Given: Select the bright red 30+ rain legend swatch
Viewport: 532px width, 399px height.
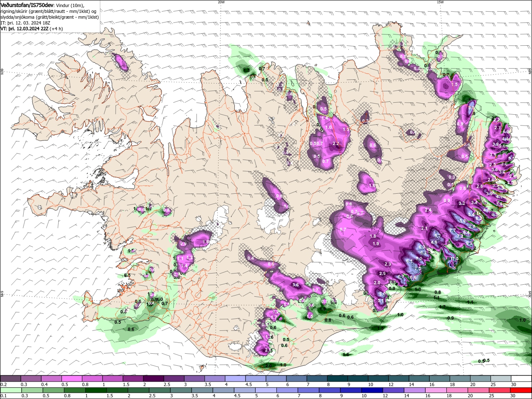Looking at the screenshot, I should pyautogui.click(x=521, y=390).
